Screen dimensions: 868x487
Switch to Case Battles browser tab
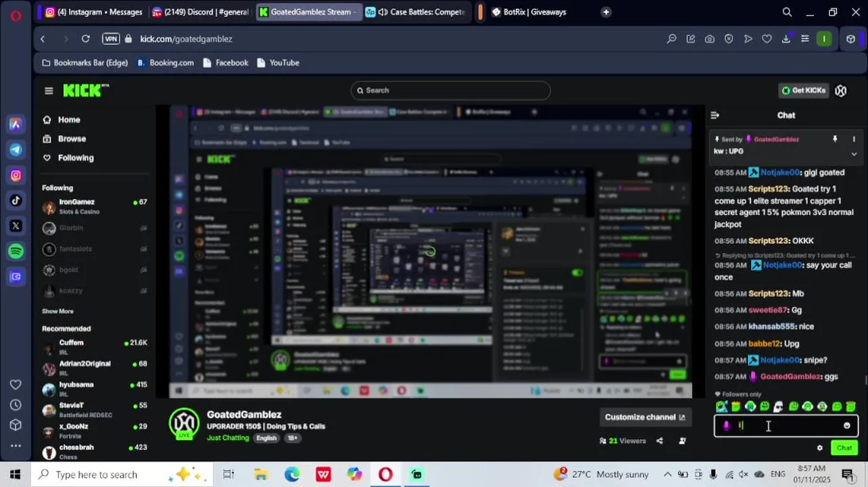point(415,11)
